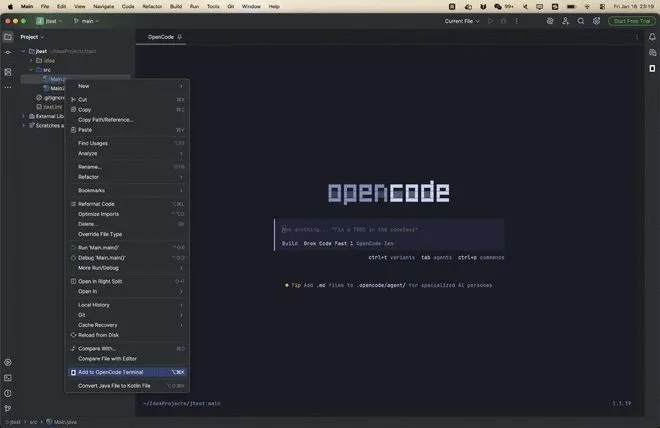Open the run options three-dot menu
Image resolution: width=660 pixels, height=428 pixels.
(516, 21)
